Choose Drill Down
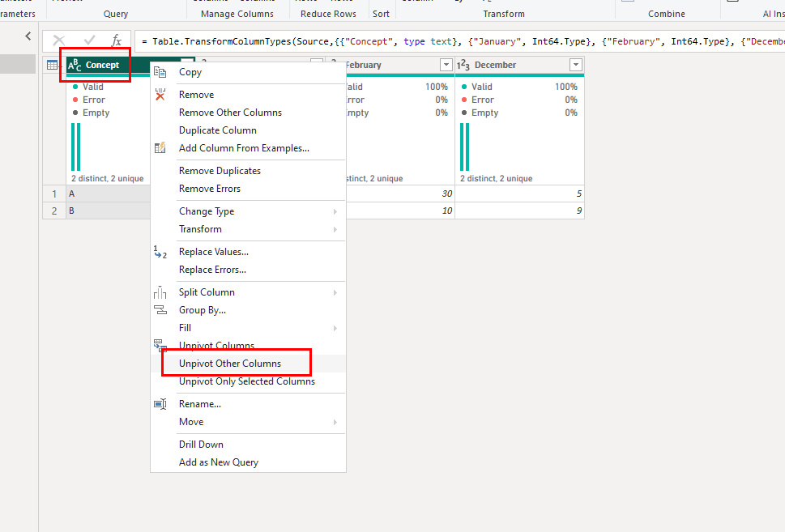This screenshot has height=532, width=785. coord(201,445)
